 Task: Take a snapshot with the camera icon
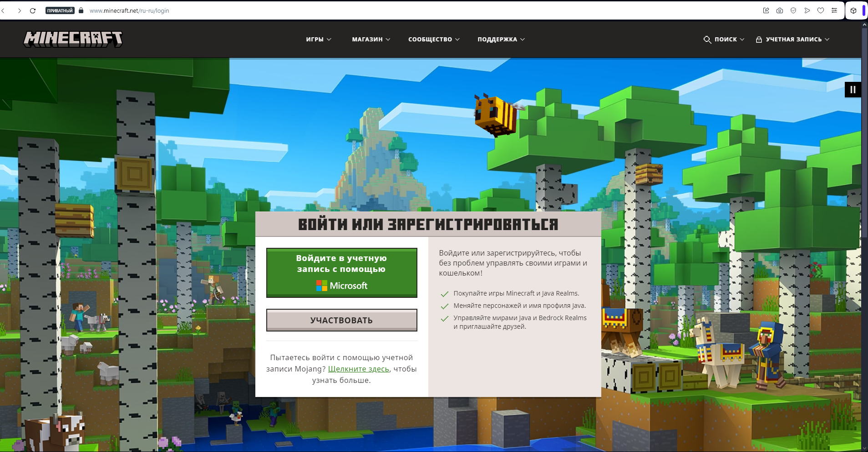[x=780, y=10]
